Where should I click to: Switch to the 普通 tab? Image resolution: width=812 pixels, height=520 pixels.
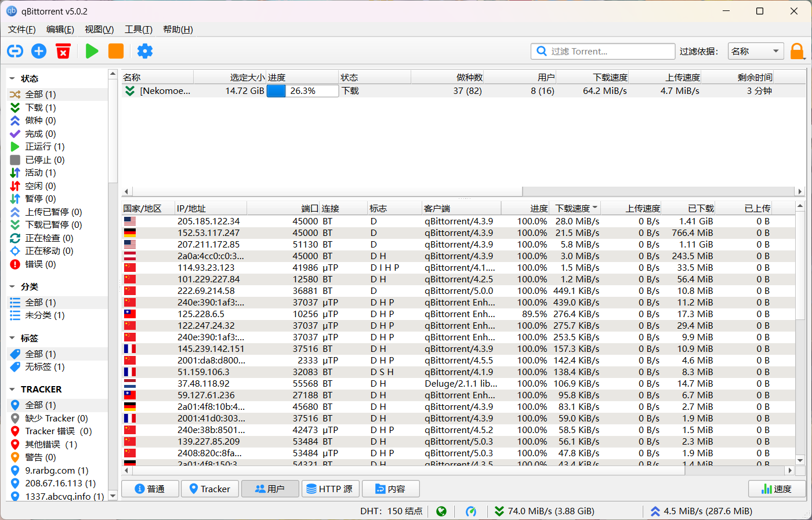150,489
